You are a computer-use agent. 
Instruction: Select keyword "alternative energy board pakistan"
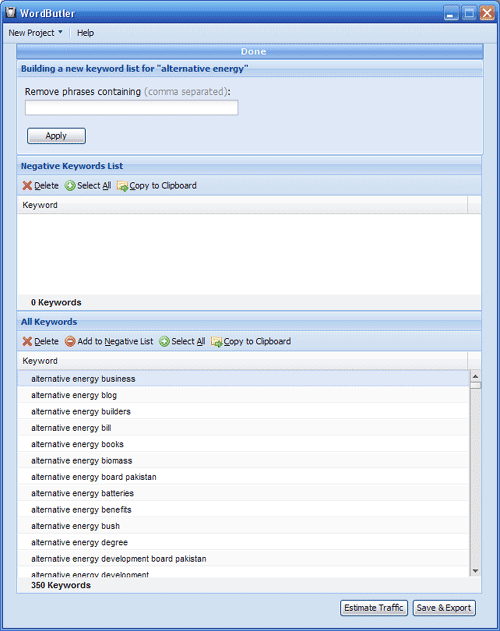tap(243, 477)
